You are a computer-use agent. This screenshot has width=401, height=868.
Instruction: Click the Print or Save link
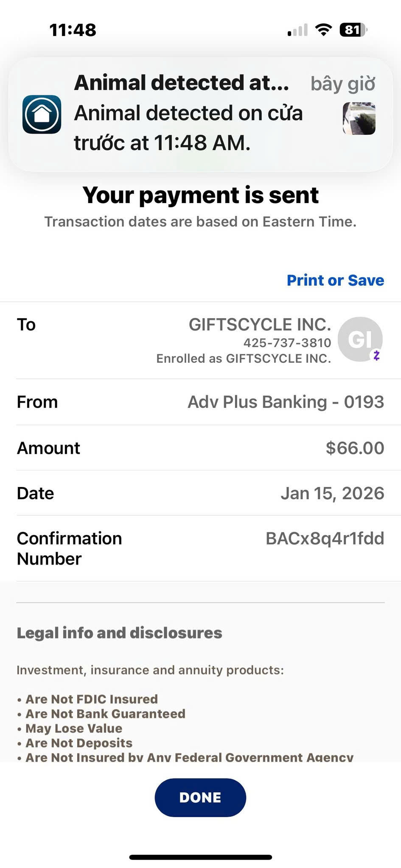pos(335,280)
